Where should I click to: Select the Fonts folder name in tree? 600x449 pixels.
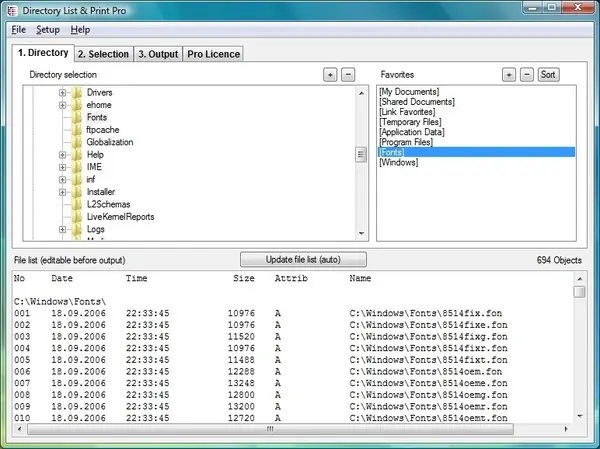pyautogui.click(x=97, y=117)
